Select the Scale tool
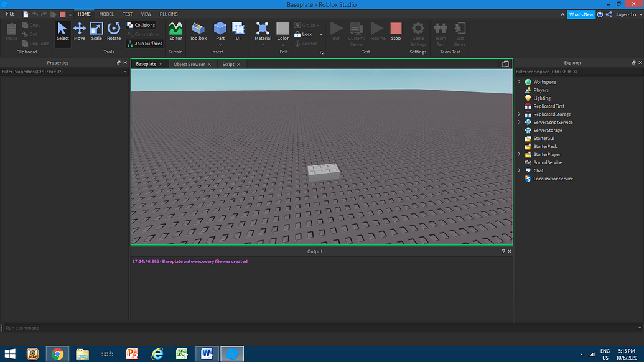 click(x=96, y=31)
